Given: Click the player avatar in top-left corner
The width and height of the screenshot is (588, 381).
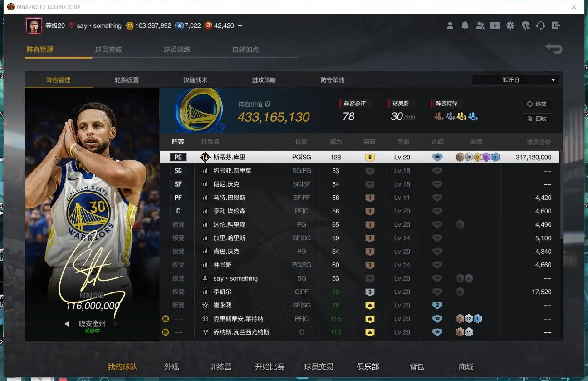Looking at the screenshot, I should click(34, 26).
